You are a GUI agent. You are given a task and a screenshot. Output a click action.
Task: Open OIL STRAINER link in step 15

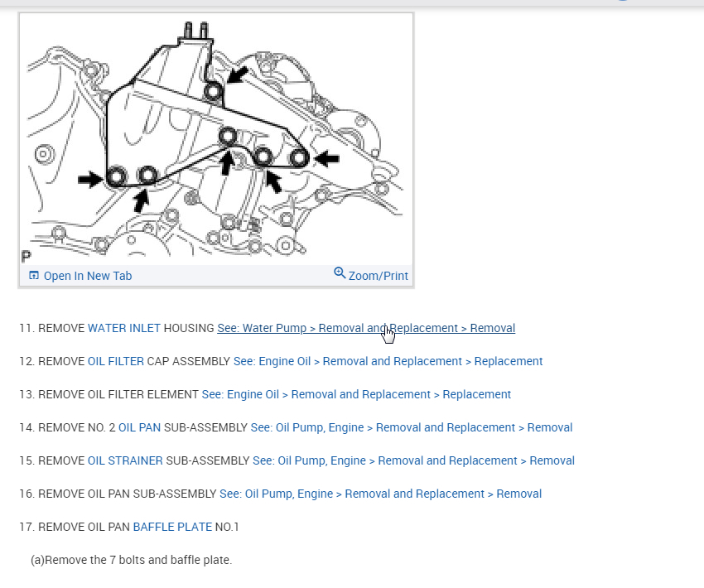[x=125, y=460]
